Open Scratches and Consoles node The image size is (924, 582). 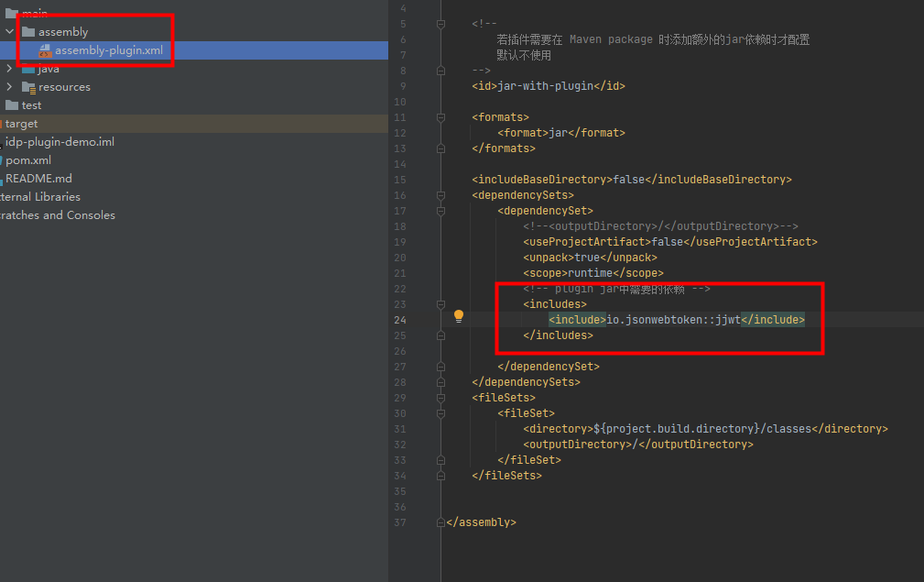[57, 215]
